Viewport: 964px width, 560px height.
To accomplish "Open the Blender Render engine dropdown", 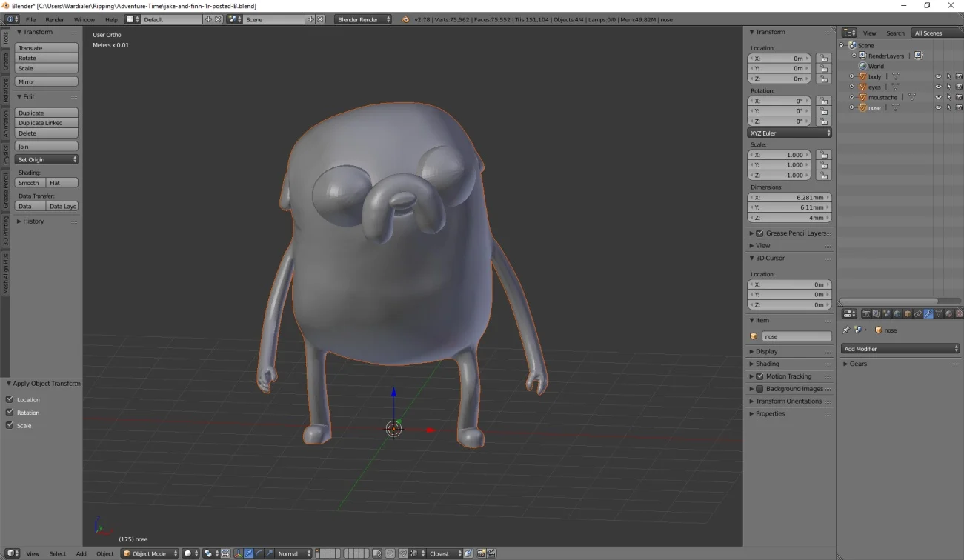I will [x=362, y=19].
